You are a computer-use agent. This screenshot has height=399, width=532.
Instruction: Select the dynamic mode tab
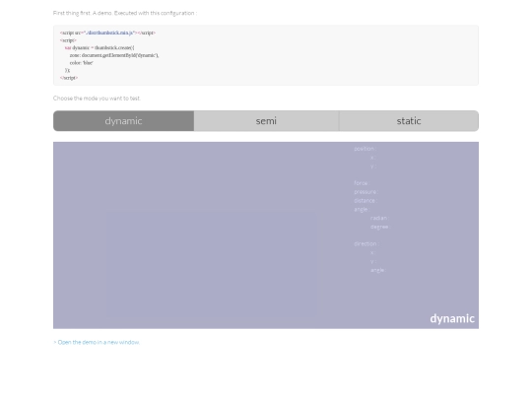coord(123,121)
